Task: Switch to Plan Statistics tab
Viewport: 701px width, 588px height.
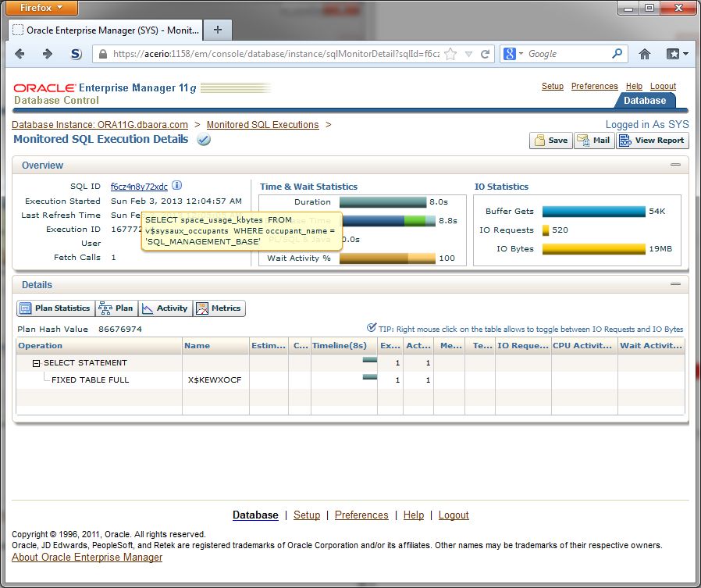Action: (x=56, y=308)
